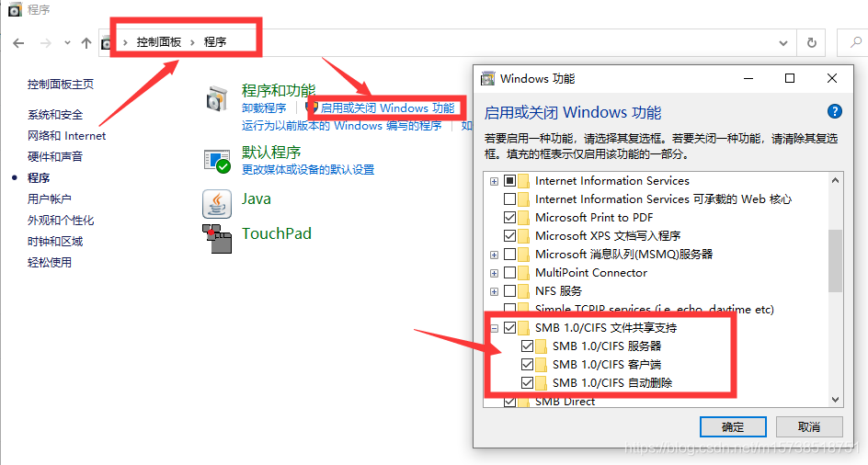Open the 默认程序 heading link
868x465 pixels.
click(x=271, y=153)
